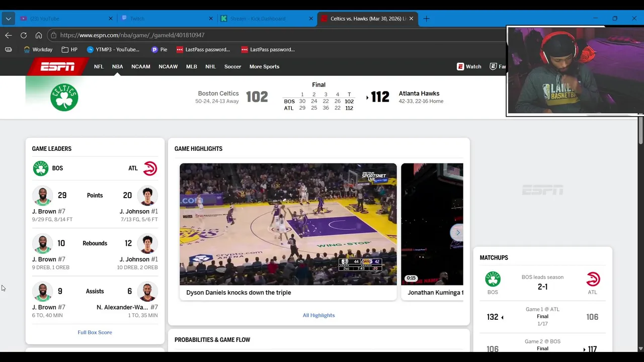This screenshot has height=362, width=644.
Task: Open the Workday bookmark
Action: pos(38,49)
